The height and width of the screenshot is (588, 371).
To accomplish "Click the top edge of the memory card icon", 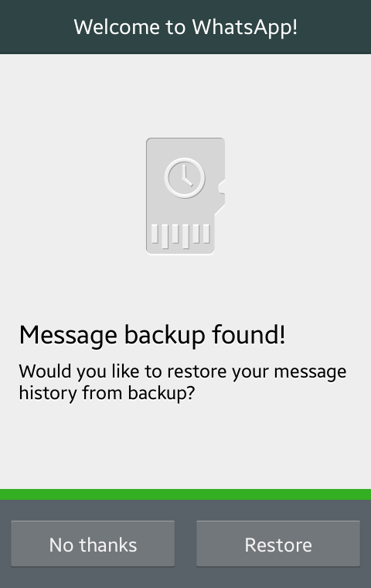I will pos(185,138).
